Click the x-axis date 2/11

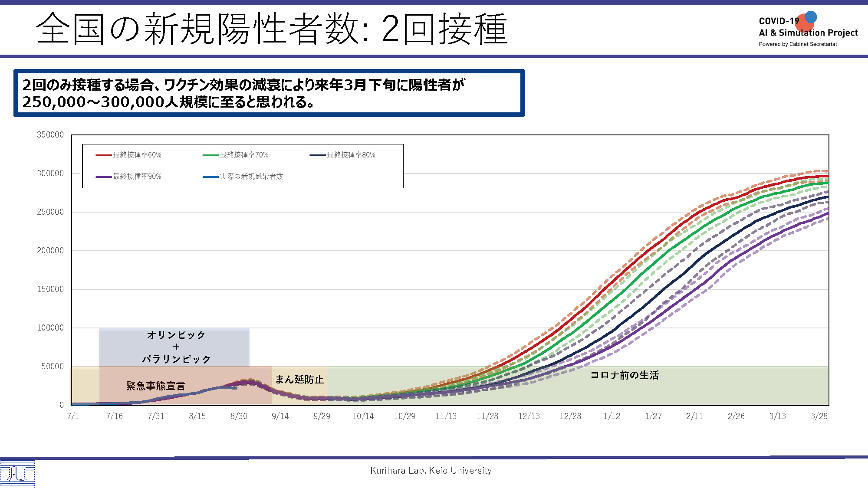[x=695, y=416]
